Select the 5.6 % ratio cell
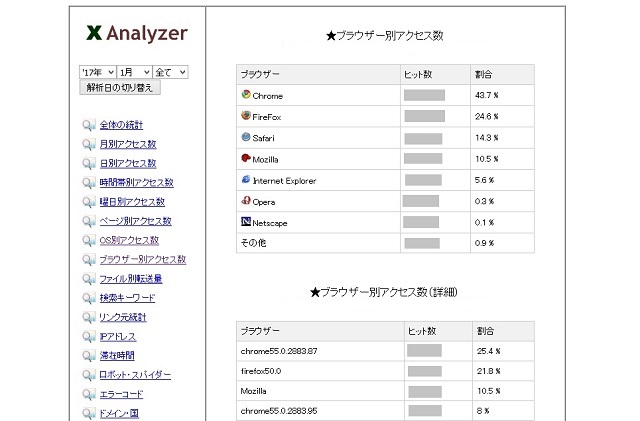Image resolution: width=640 pixels, height=421 pixels. [x=502, y=180]
